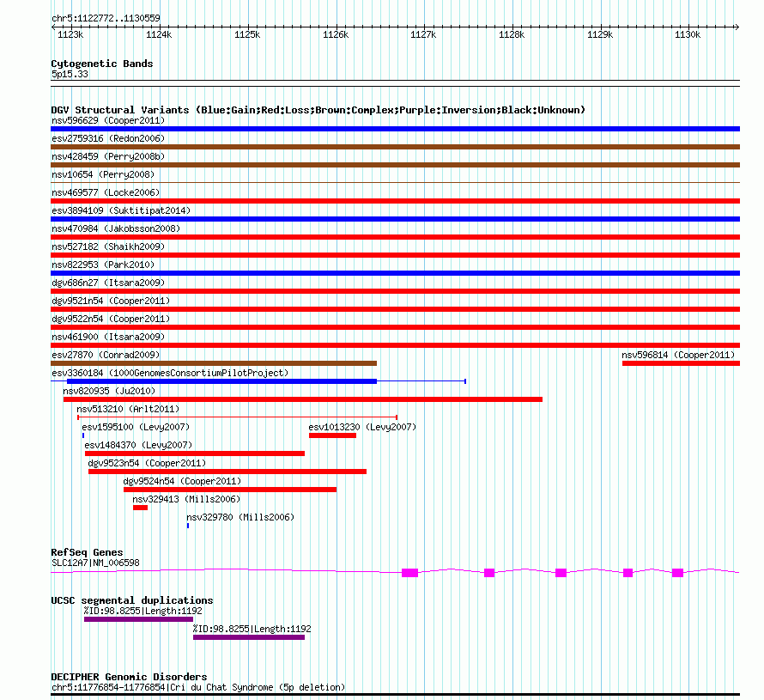
Task: Click the chr5:1122772..1130559 coordinate label
Action: click(106, 18)
